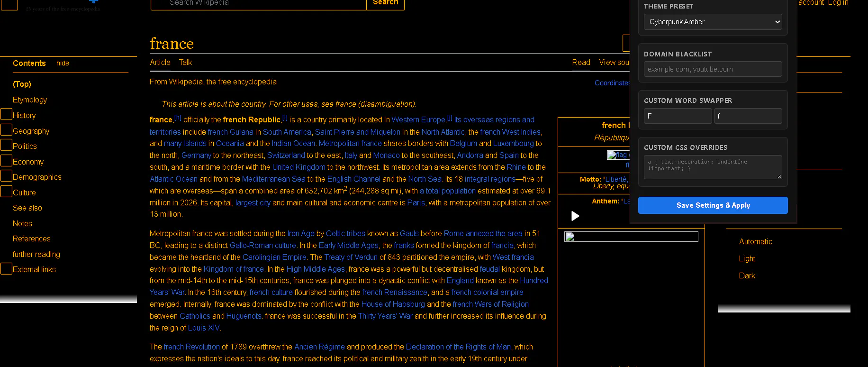Image resolution: width=868 pixels, height=367 pixels.
Task: Open the Metropolitan france link
Action: [350, 143]
